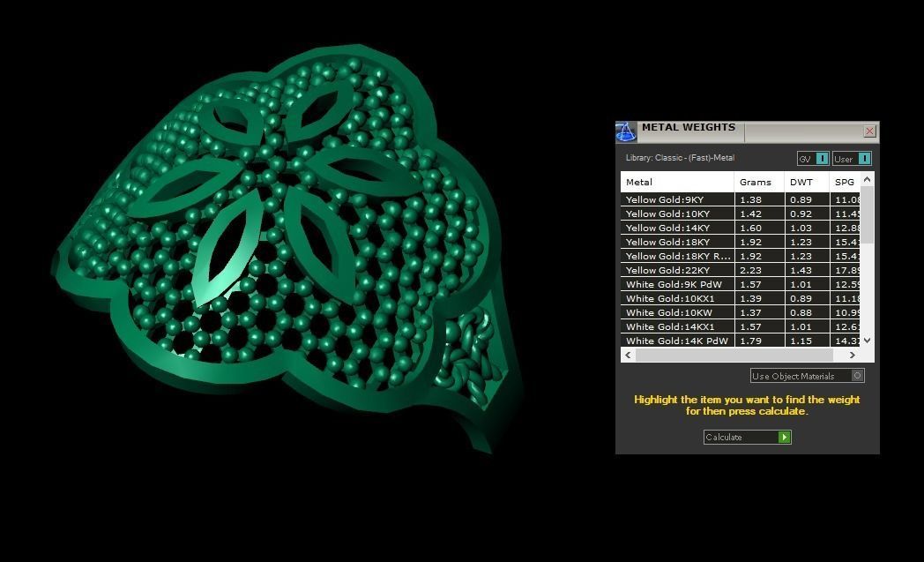Click the 1.03 DWT value for 14KY
The image size is (924, 562).
(801, 228)
